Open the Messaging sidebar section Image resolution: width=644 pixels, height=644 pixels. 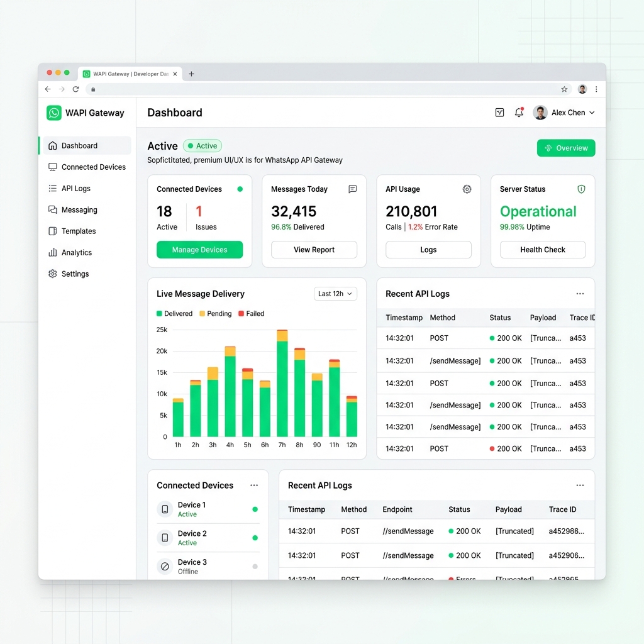[x=87, y=209]
